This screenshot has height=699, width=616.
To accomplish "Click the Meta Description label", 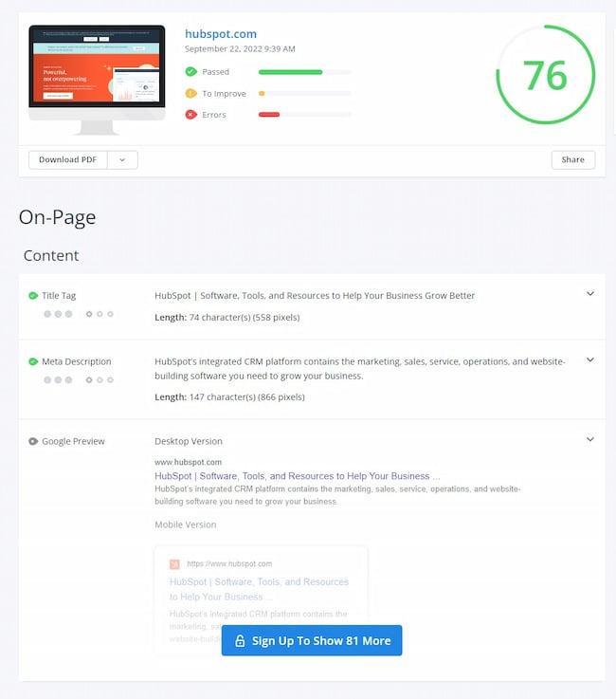I will click(x=77, y=361).
